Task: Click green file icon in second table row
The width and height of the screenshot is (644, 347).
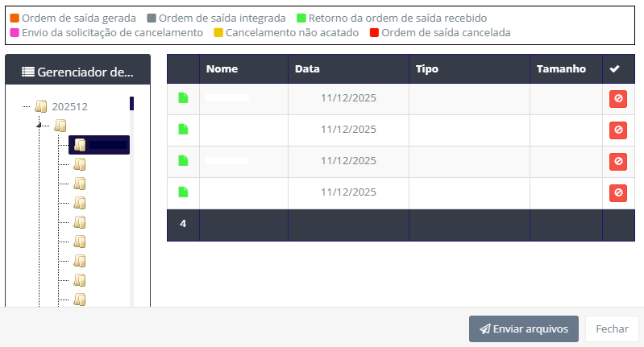Action: tap(183, 130)
